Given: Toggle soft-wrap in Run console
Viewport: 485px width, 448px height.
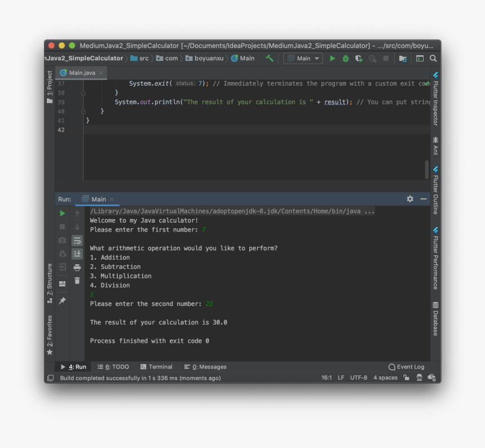Looking at the screenshot, I should pos(77,241).
